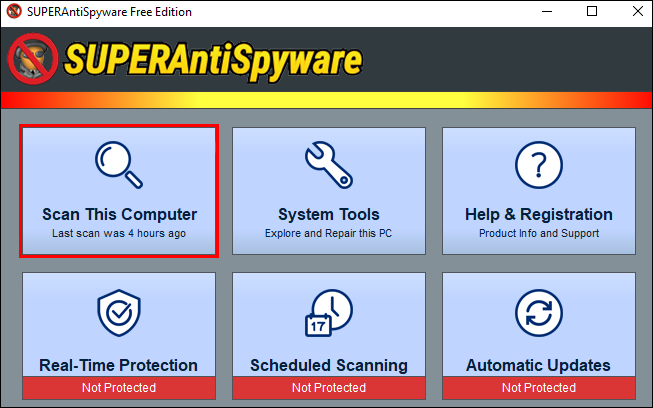This screenshot has width=653, height=408.
Task: Click Not Protected bar under Real-Time Protection
Action: point(119,388)
